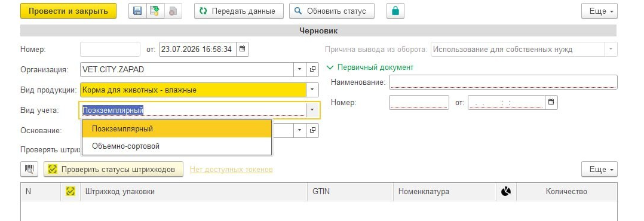Click the barcode scanner icon button

click(29, 169)
